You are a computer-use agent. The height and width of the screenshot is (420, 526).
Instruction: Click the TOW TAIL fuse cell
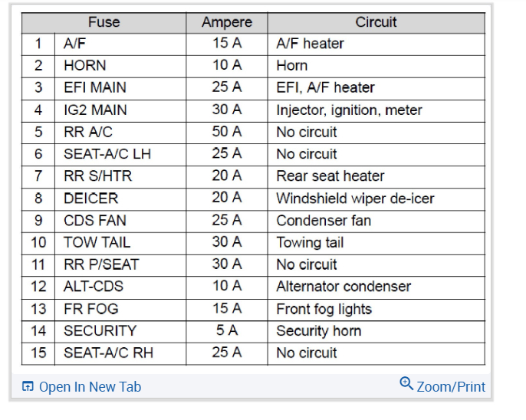click(97, 243)
